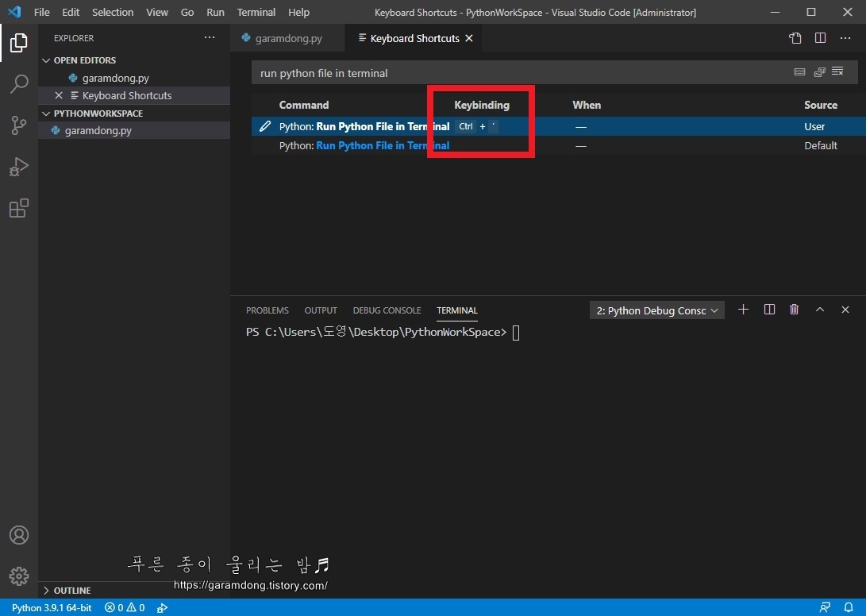Open the Explorer view in activity bar

point(19,43)
